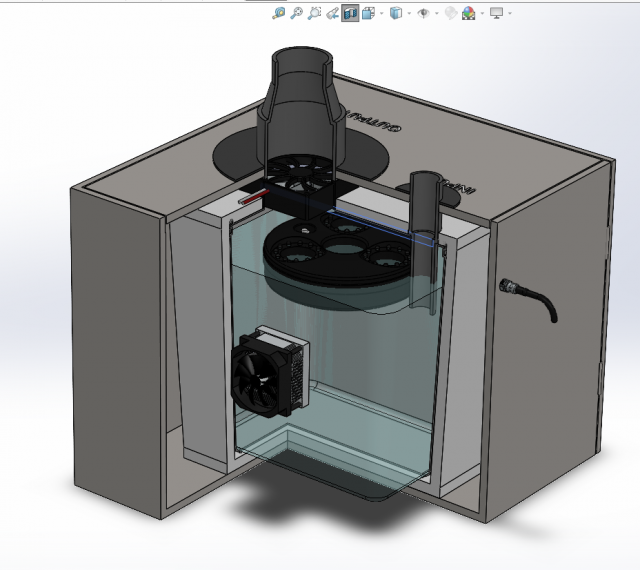The height and width of the screenshot is (570, 640).
Task: Open Edit Appearance sphere icon
Action: pyautogui.click(x=451, y=13)
